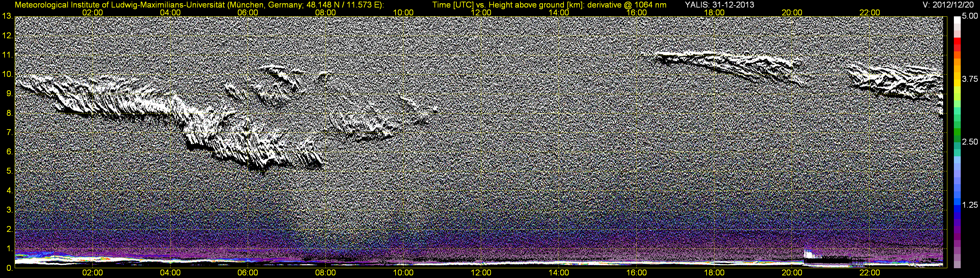Click the Meteorological Institute title text
The height and width of the screenshot is (278, 980).
point(199,5)
